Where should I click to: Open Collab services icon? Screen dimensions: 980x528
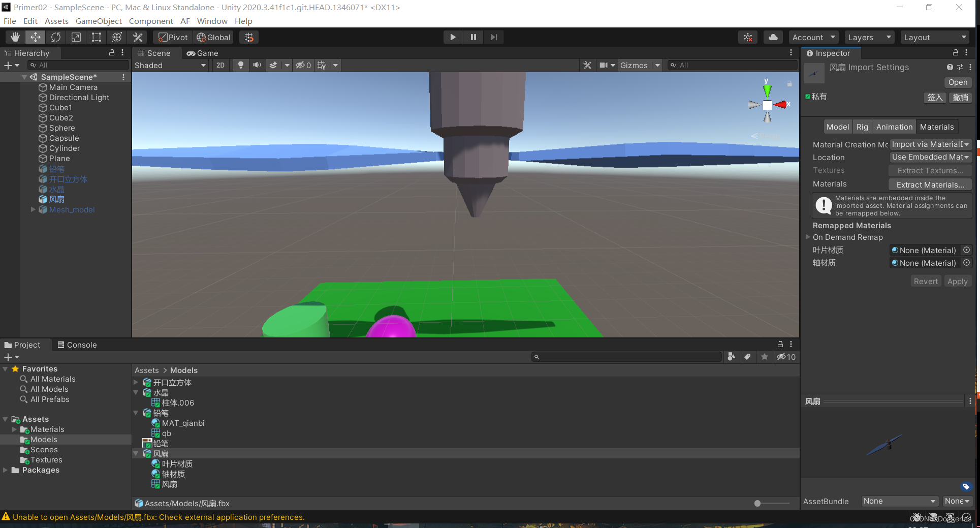tap(748, 37)
